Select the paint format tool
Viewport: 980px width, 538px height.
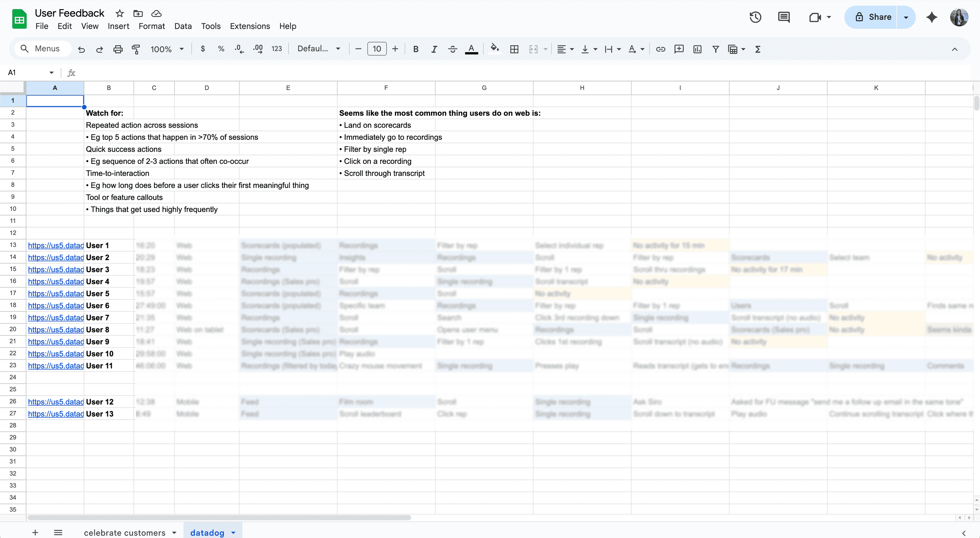pos(136,49)
